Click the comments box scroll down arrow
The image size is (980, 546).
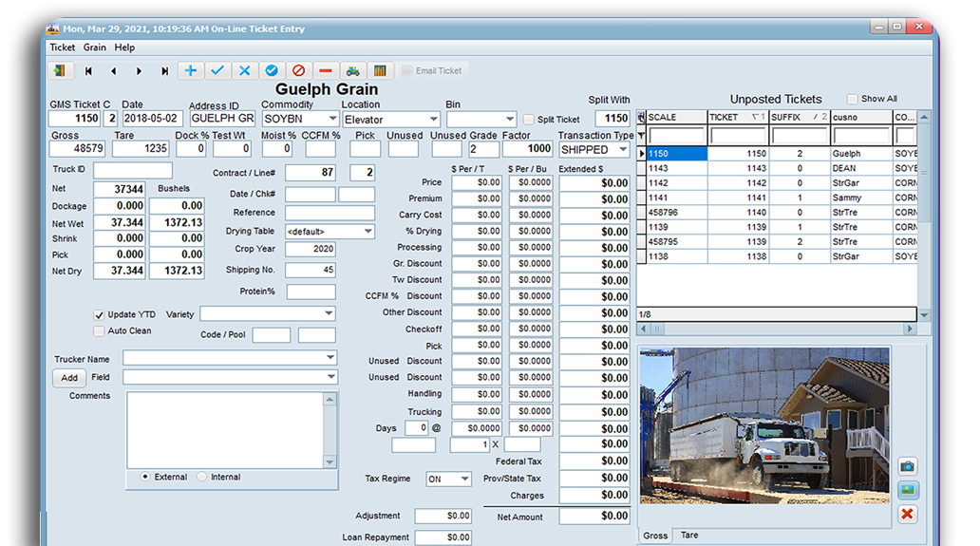(330, 462)
